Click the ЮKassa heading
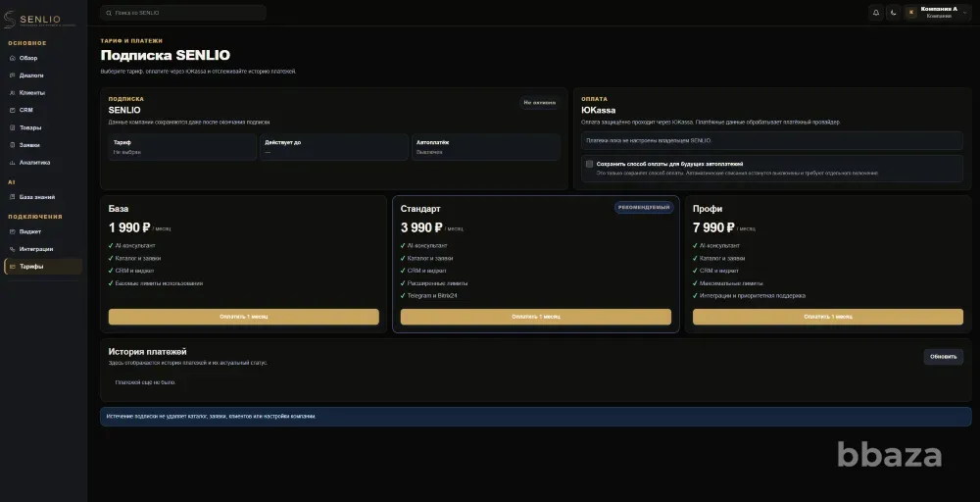 tap(598, 110)
